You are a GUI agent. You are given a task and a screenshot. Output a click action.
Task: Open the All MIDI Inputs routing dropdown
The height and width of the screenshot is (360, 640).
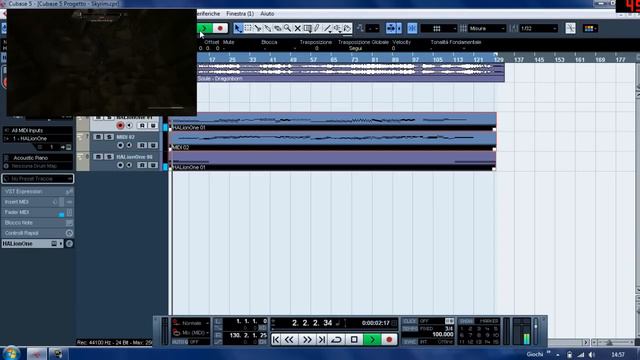pyautogui.click(x=38, y=130)
